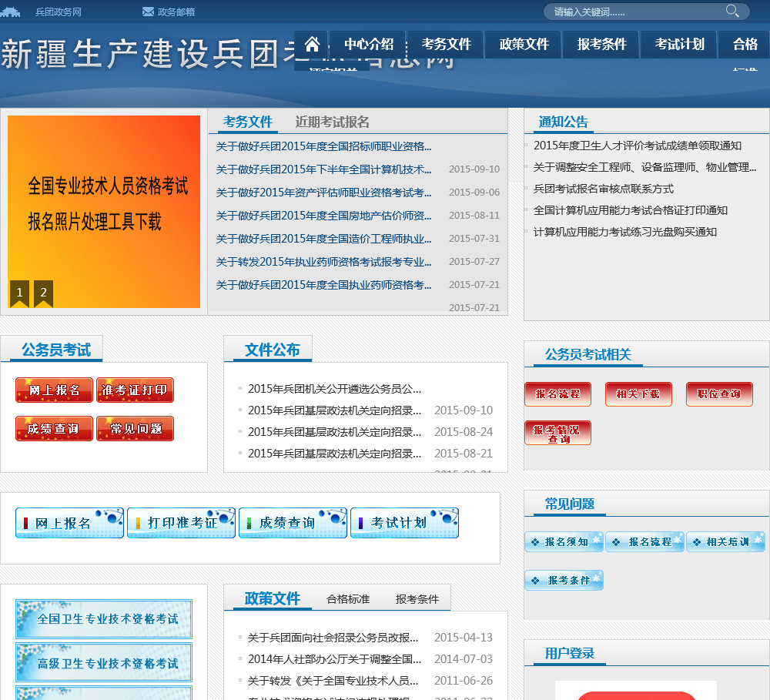The width and height of the screenshot is (770, 700).
Task: Click the blue 考试计划 image button
Action: tap(404, 523)
